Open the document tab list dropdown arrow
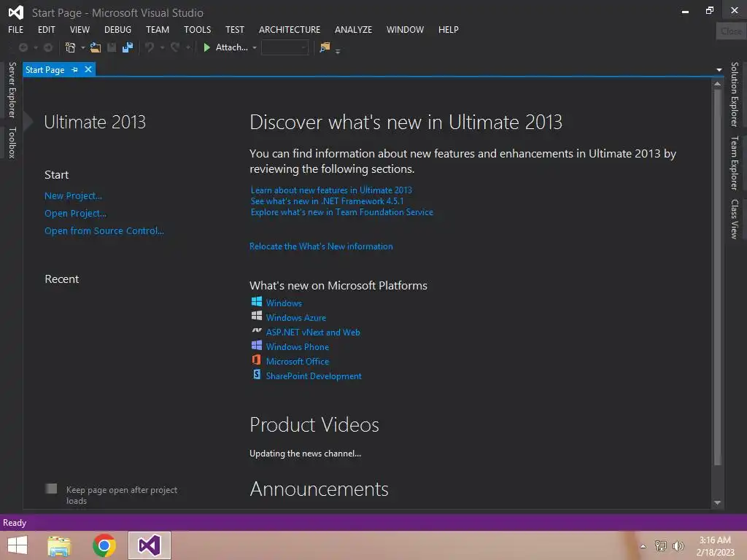The image size is (747, 560). 719,70
